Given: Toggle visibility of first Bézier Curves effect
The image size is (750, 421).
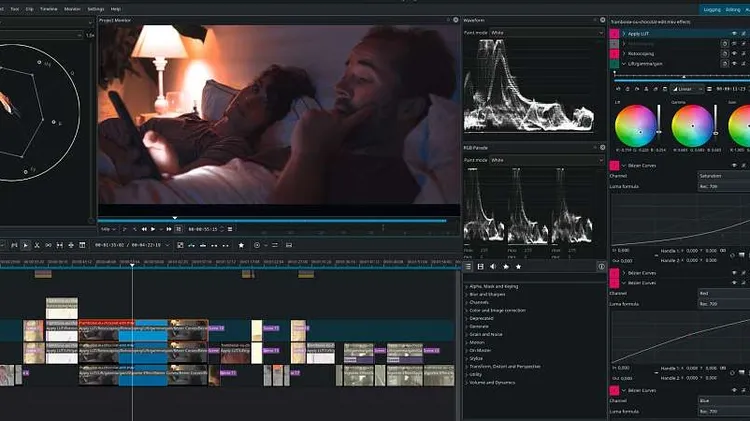Looking at the screenshot, I should coord(733,165).
